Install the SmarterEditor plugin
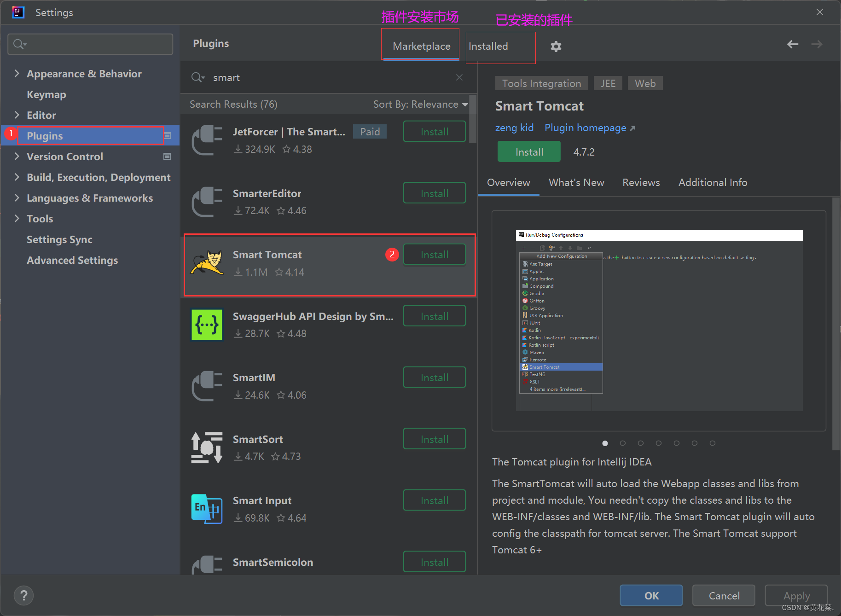Viewport: 841px width, 616px height. [x=435, y=193]
